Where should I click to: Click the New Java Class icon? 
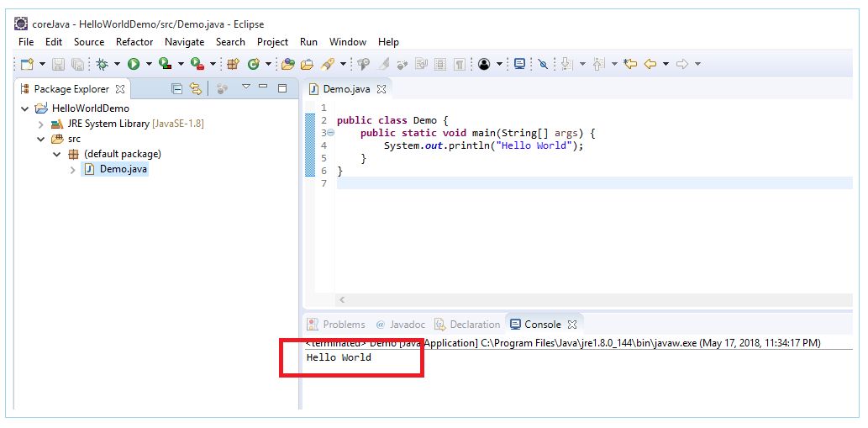pos(254,64)
